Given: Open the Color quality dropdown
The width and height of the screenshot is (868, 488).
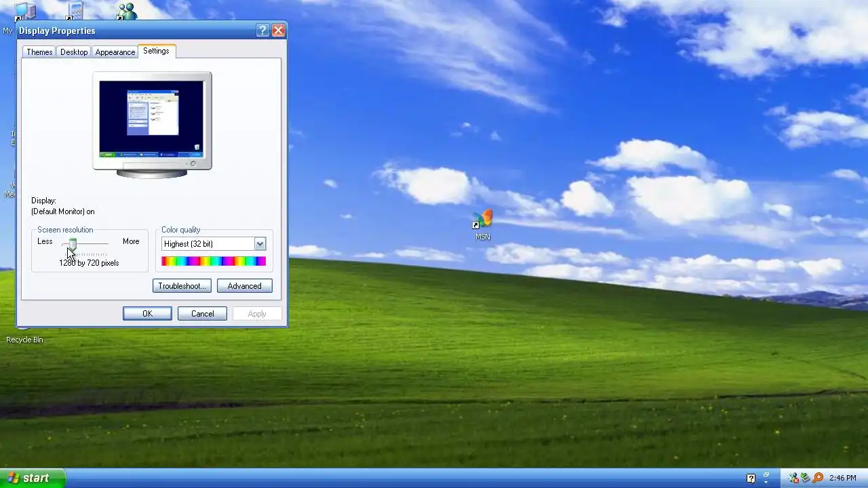Looking at the screenshot, I should (x=260, y=244).
